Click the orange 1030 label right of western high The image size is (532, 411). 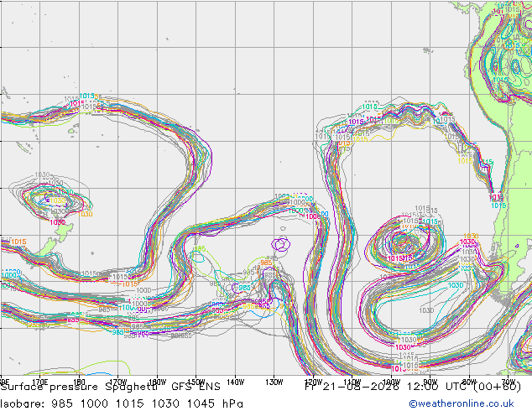[x=85, y=214]
